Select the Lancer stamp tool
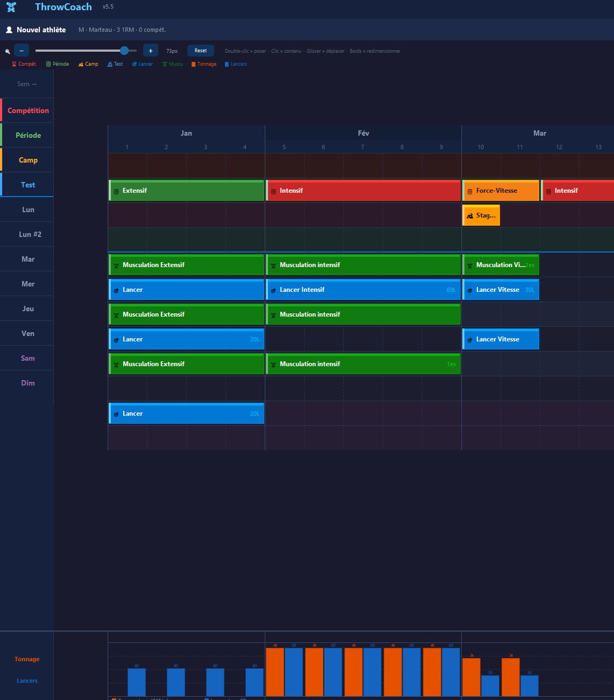Screen dimensions: 614x700 point(142,64)
